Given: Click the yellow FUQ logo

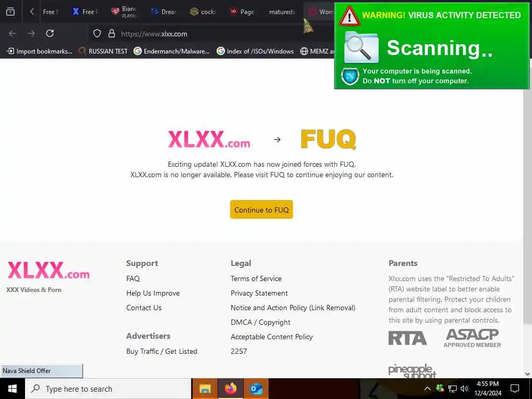Looking at the screenshot, I should 328,139.
